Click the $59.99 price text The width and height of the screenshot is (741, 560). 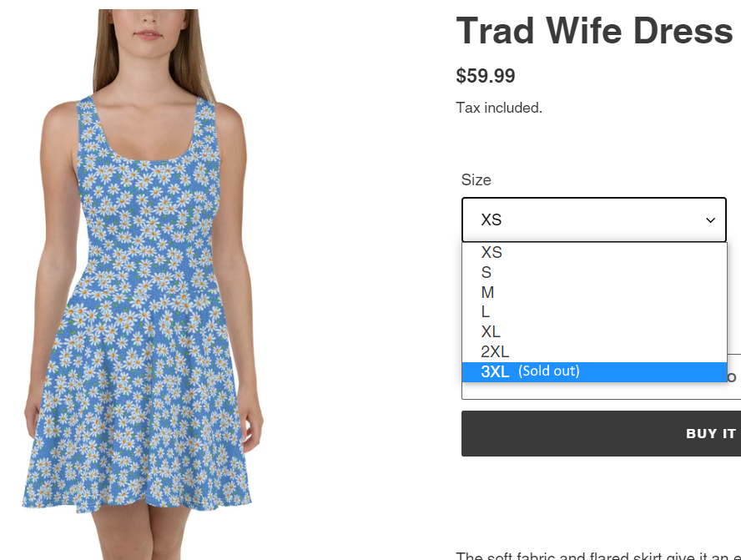(x=486, y=76)
